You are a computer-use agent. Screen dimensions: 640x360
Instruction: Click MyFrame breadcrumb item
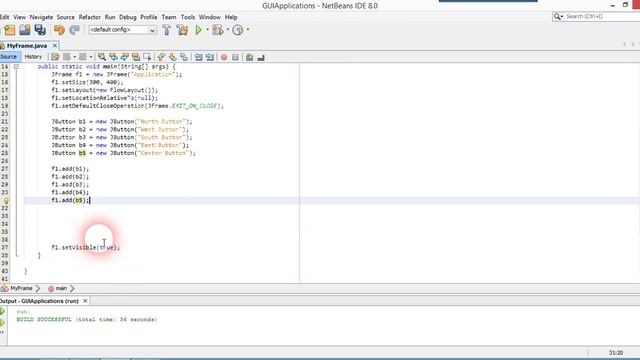coord(17,288)
